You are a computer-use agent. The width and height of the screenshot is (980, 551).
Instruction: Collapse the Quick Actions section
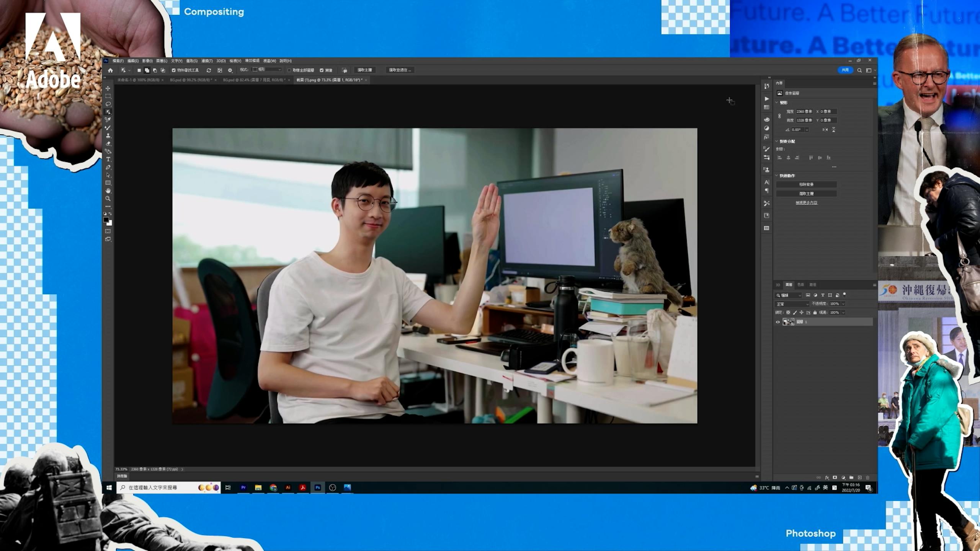pos(777,176)
